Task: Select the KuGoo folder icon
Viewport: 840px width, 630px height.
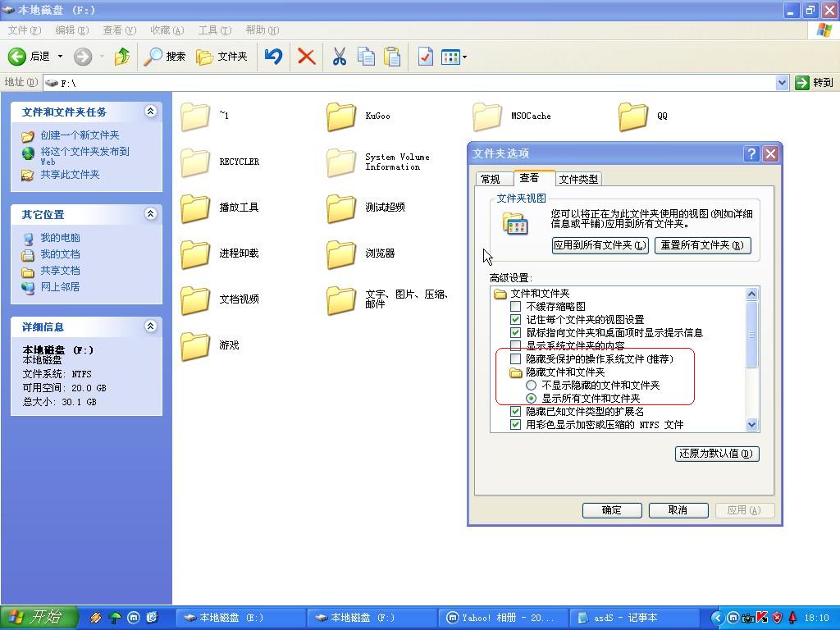Action: [x=341, y=116]
